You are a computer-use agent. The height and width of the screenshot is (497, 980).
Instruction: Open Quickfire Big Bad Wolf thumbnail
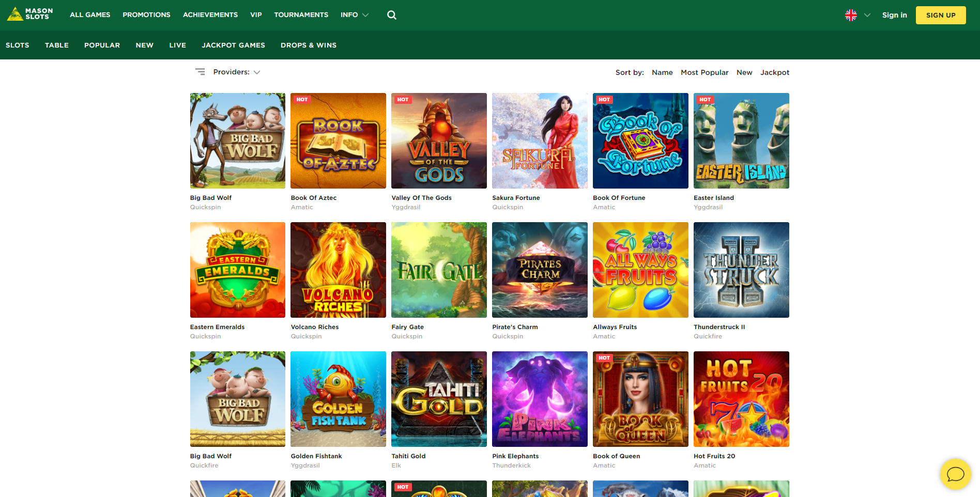coord(238,399)
